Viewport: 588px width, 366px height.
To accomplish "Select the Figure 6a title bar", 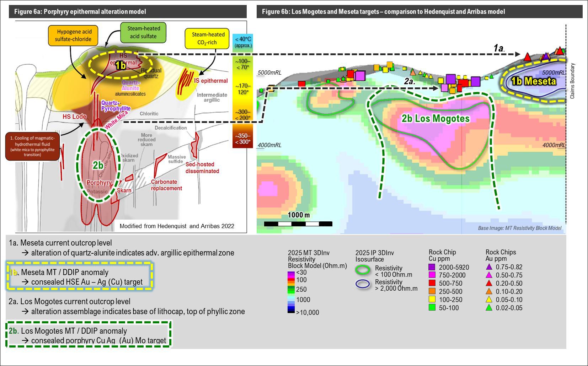I will (x=128, y=12).
